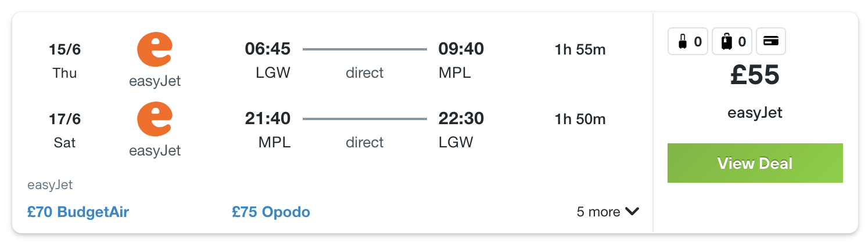Viewport: 868px width, 246px height.
Task: Open the £75 Opodo offer
Action: point(271,212)
